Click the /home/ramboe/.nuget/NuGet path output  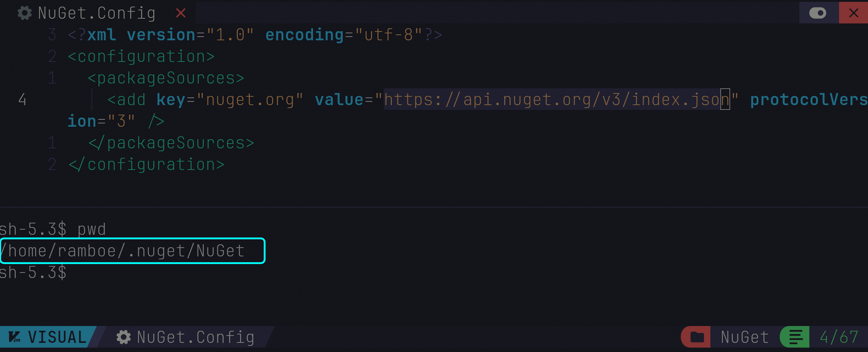pyautogui.click(x=123, y=251)
